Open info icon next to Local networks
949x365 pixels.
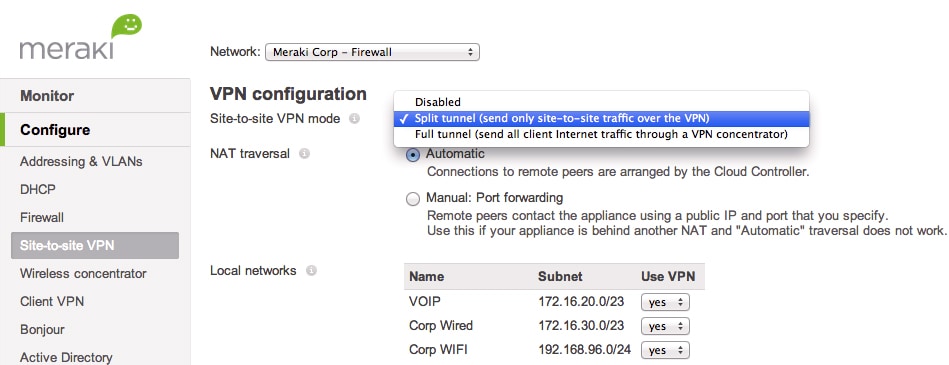click(311, 271)
